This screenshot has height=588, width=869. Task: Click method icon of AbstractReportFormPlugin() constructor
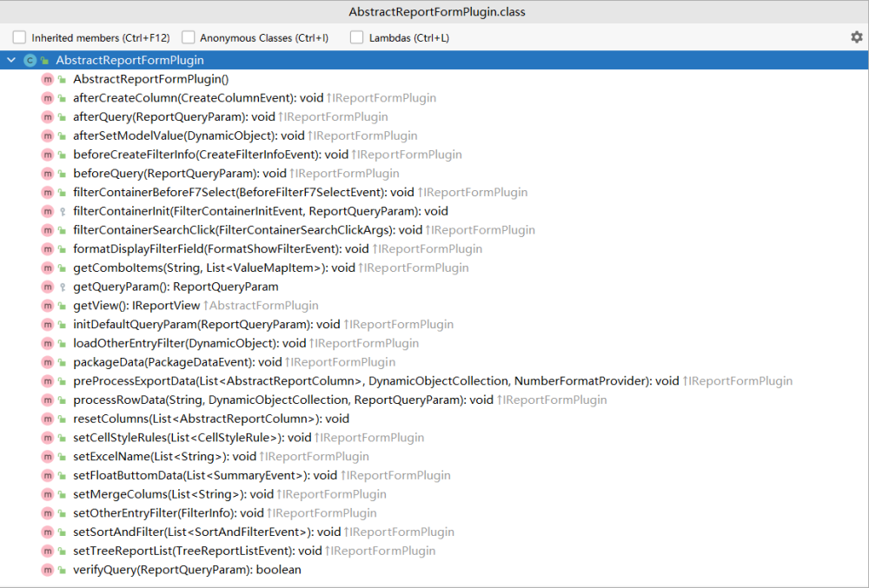[x=48, y=79]
